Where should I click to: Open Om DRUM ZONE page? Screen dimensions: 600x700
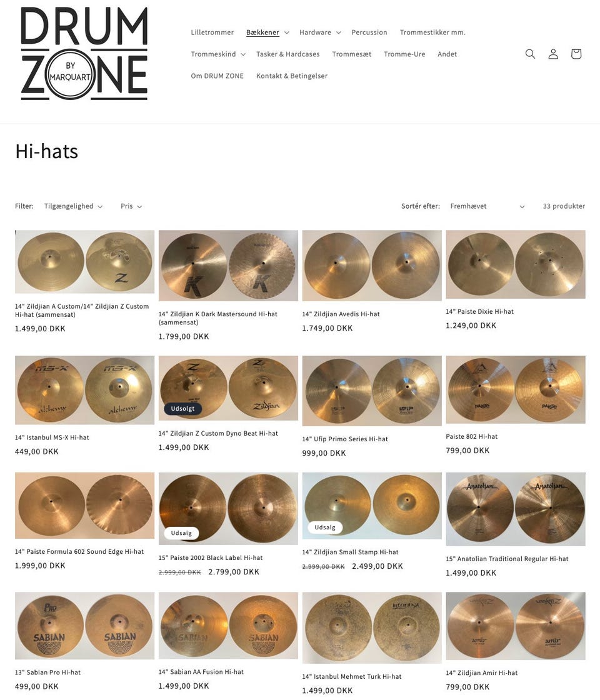[x=217, y=76]
